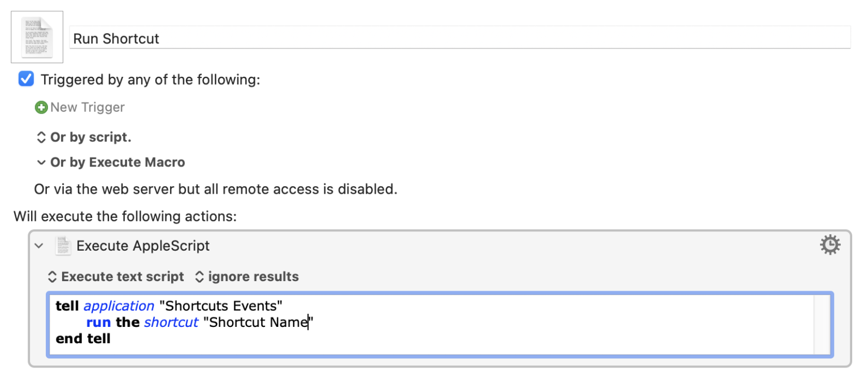Uncheck the Triggered by any checkbox
868x389 pixels.
26,79
